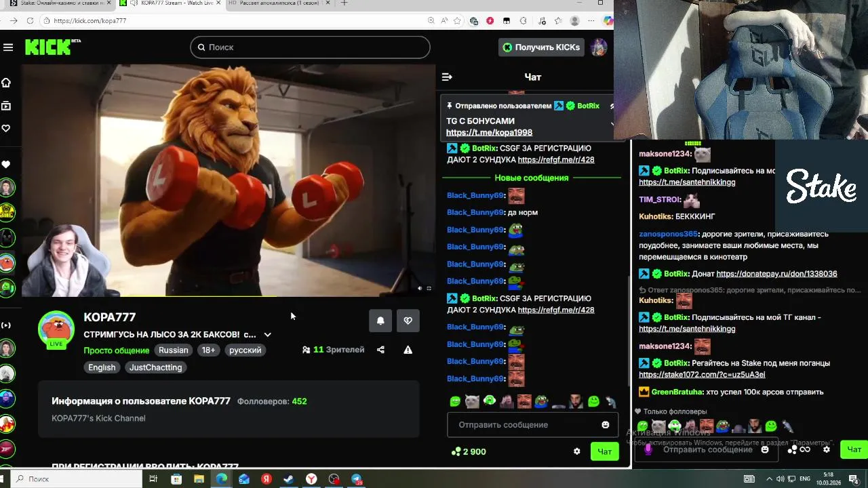Open the first refgf.me/r/428 chat link
The height and width of the screenshot is (488, 868).
pyautogui.click(x=556, y=160)
